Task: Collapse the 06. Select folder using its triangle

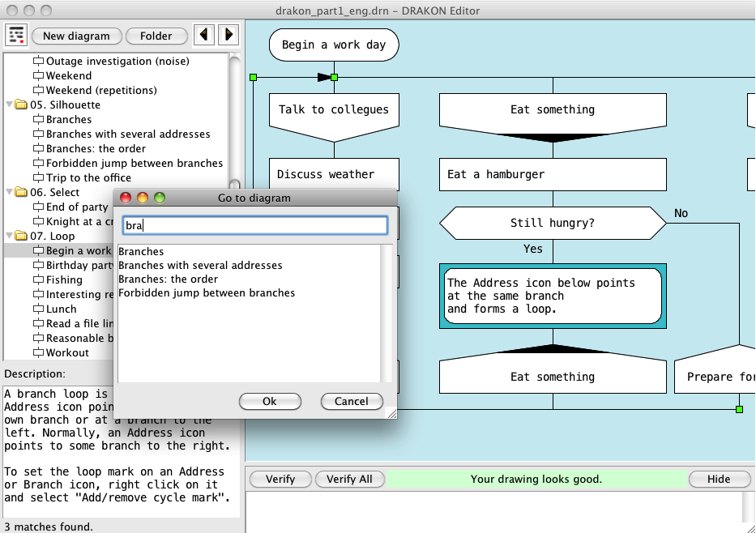Action: [x=9, y=193]
